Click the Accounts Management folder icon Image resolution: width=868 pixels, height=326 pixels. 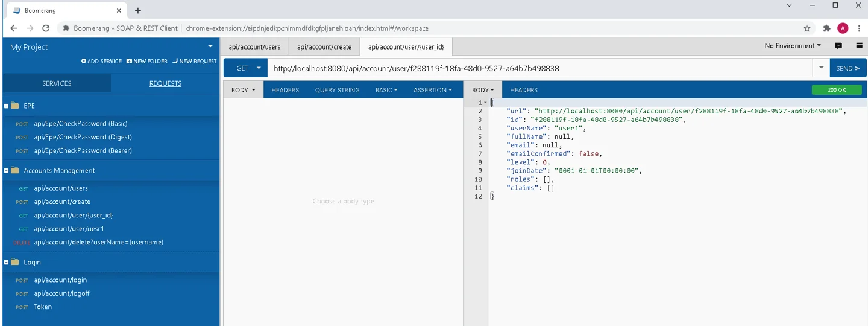click(x=15, y=170)
